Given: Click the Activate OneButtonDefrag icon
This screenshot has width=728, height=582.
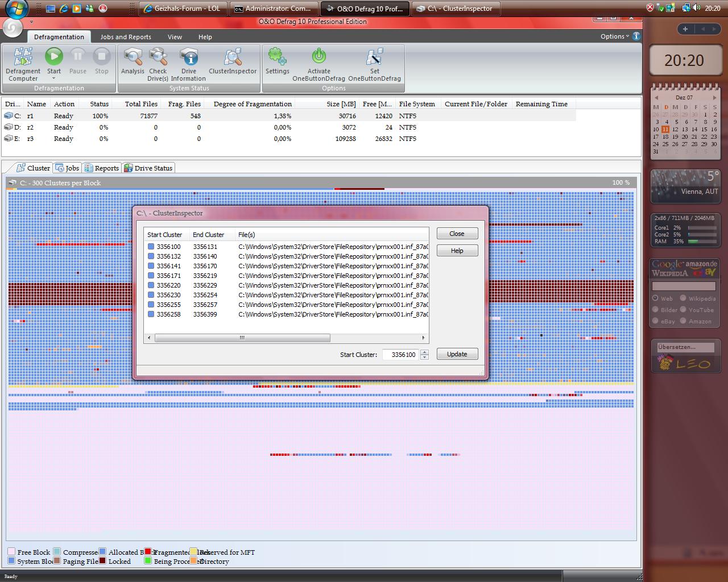Looking at the screenshot, I should click(x=319, y=57).
